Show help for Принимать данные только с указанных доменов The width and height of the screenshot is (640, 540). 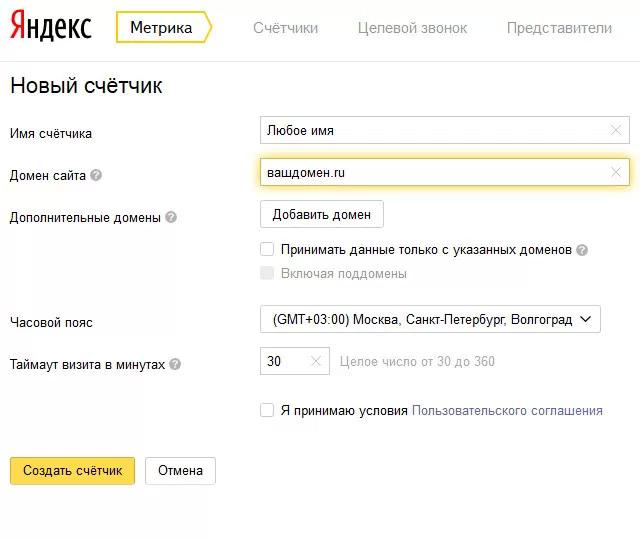582,250
